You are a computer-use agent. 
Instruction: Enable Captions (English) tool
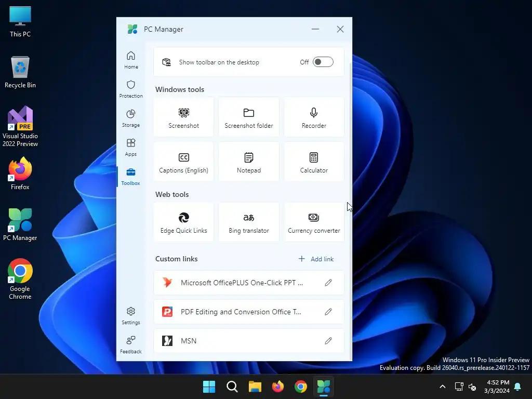pos(183,162)
